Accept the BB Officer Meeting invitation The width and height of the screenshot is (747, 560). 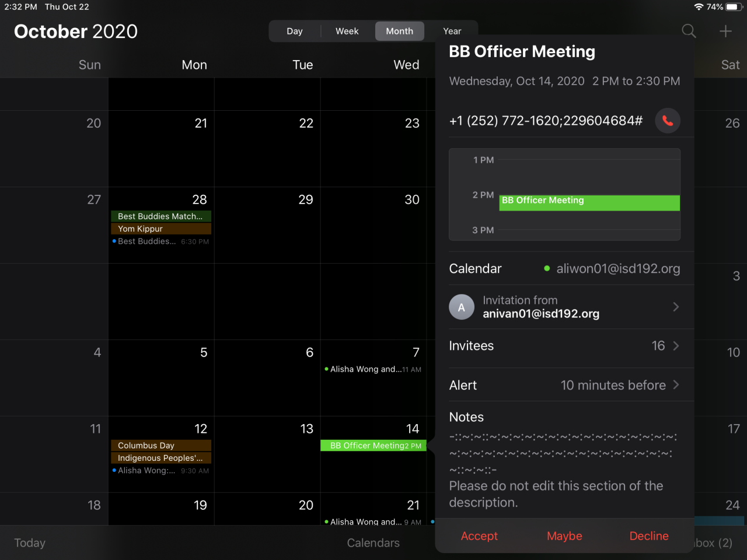click(x=479, y=536)
